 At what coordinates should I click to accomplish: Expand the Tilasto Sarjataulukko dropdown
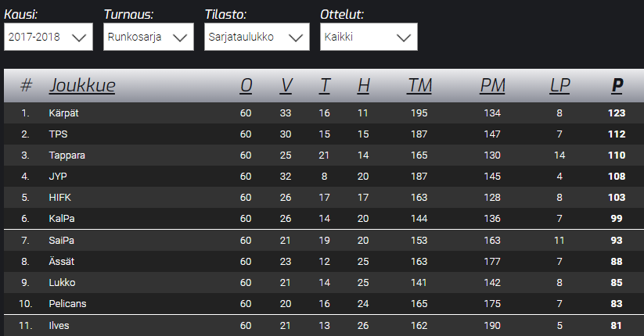tap(257, 37)
